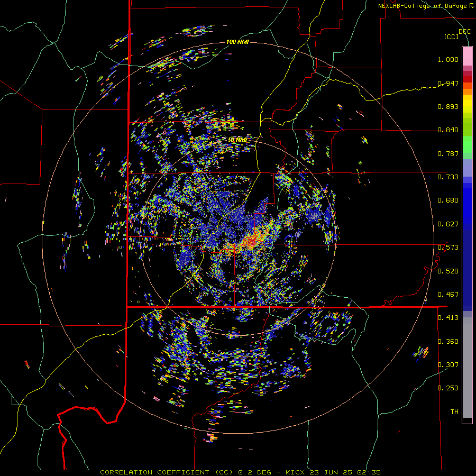The image size is (476, 476).
Task: Click the NEXLAB-College of DuPage watermark text
Action: [x=425, y=6]
